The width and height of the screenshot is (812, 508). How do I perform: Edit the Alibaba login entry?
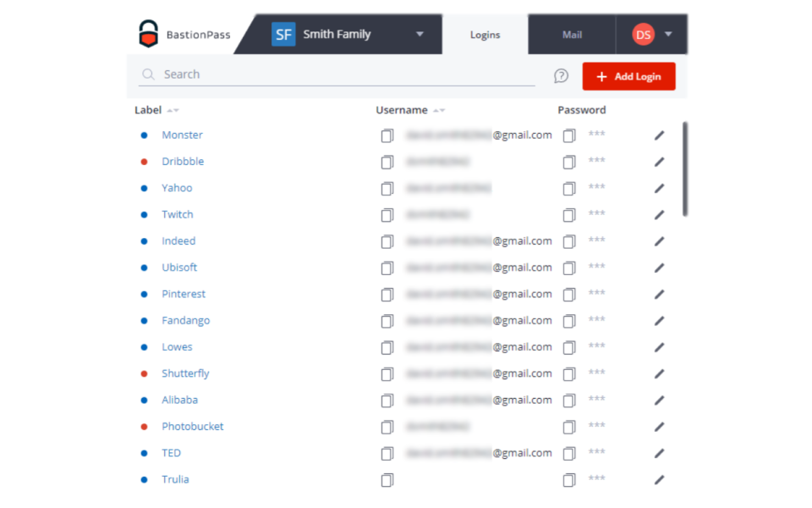[x=659, y=400]
